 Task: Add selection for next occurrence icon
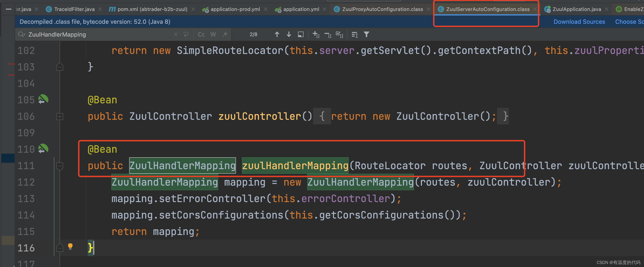[x=316, y=34]
